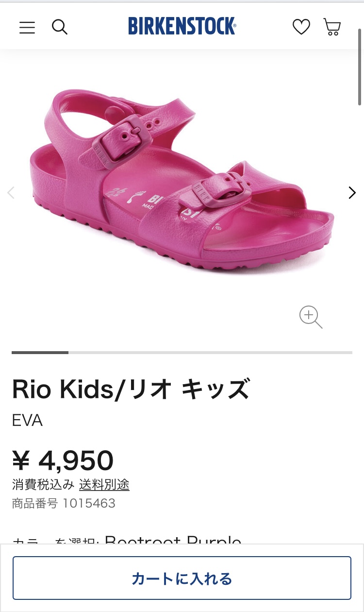Open the hamburger navigation menu

[x=27, y=27]
